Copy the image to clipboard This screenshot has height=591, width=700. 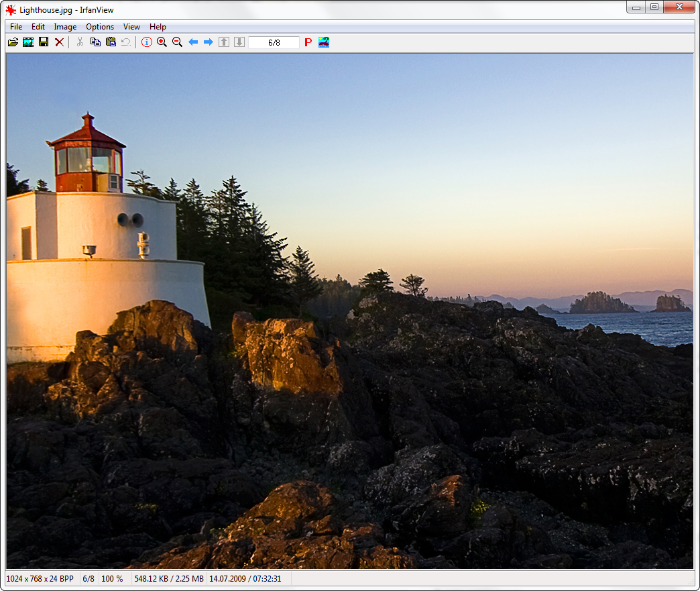[x=95, y=42]
